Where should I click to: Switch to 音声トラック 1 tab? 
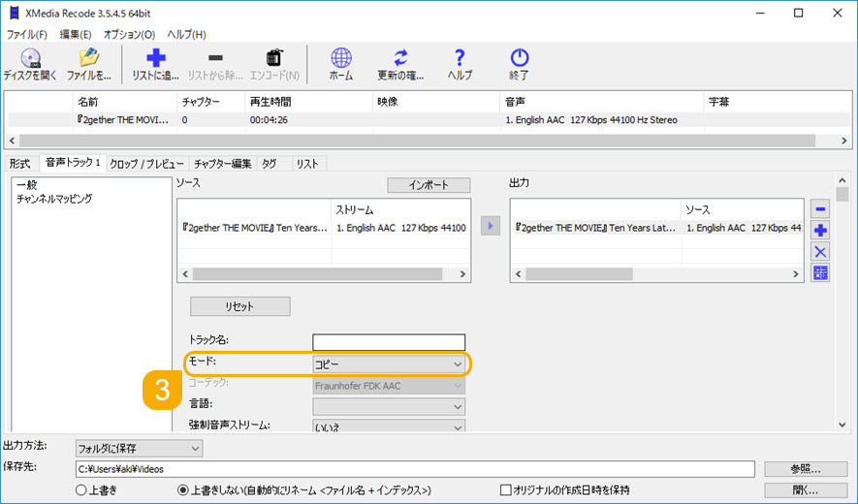(73, 163)
